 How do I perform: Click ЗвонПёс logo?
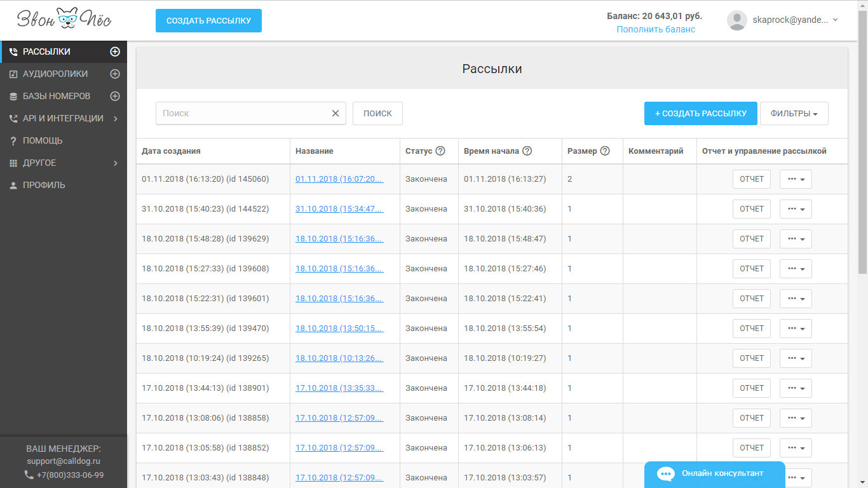click(x=64, y=20)
